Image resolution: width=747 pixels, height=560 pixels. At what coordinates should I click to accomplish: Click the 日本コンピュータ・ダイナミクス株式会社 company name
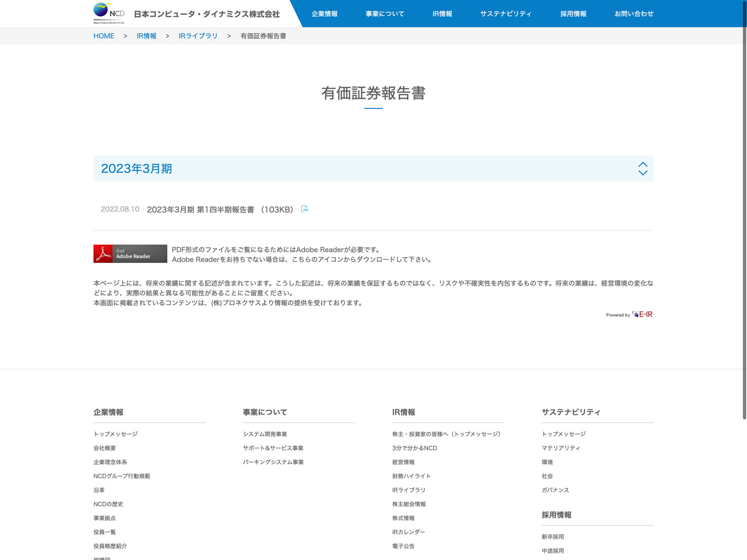(207, 14)
